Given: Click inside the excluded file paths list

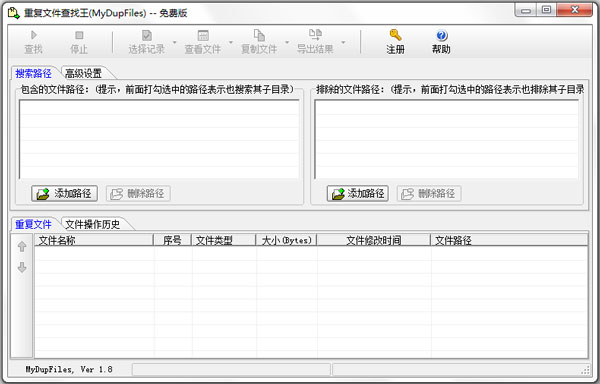Looking at the screenshot, I should (447, 139).
